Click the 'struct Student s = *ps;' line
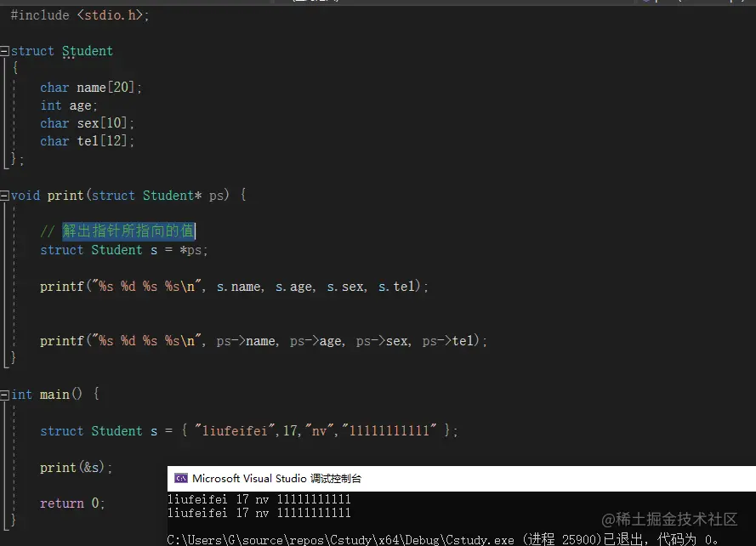Image resolution: width=756 pixels, height=546 pixels. point(124,250)
